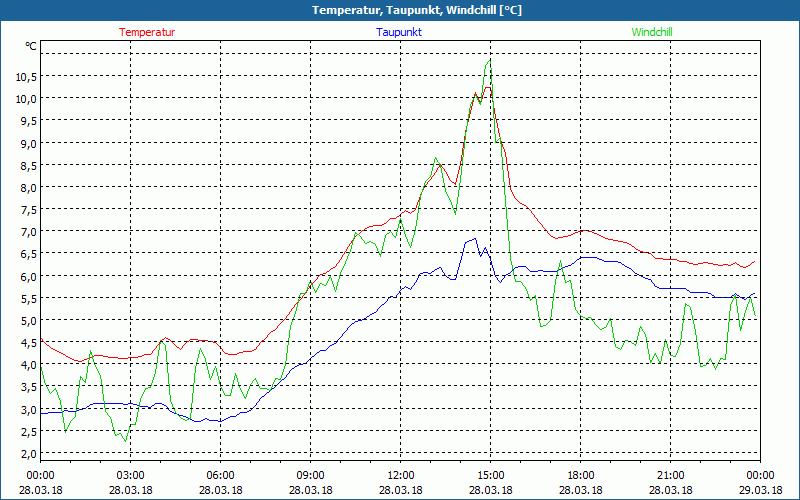Click the green Windchill peak near 15:00
800x500 pixels.
(490, 60)
